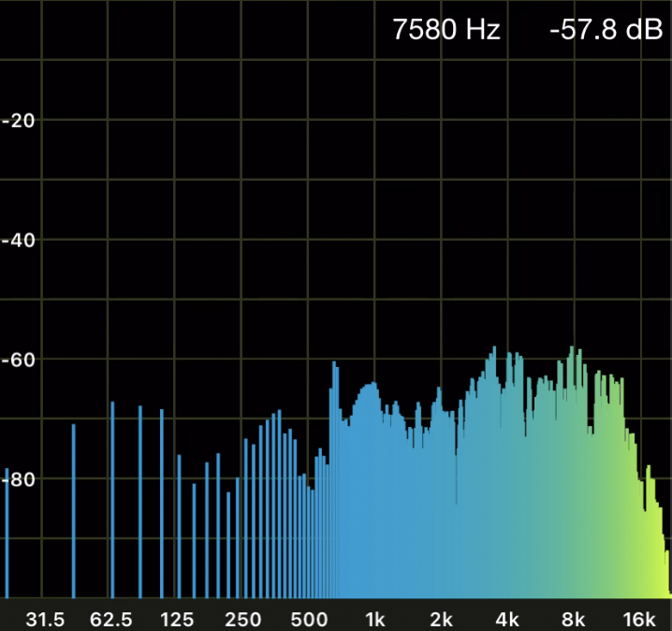672x631 pixels.
Task: Click the 2k frequency axis label
Action: (441, 620)
